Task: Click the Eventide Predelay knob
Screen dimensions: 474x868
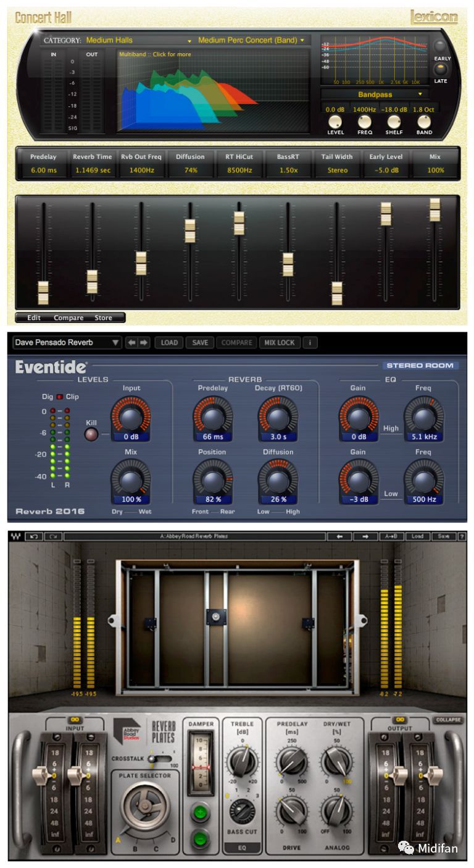Action: click(212, 418)
